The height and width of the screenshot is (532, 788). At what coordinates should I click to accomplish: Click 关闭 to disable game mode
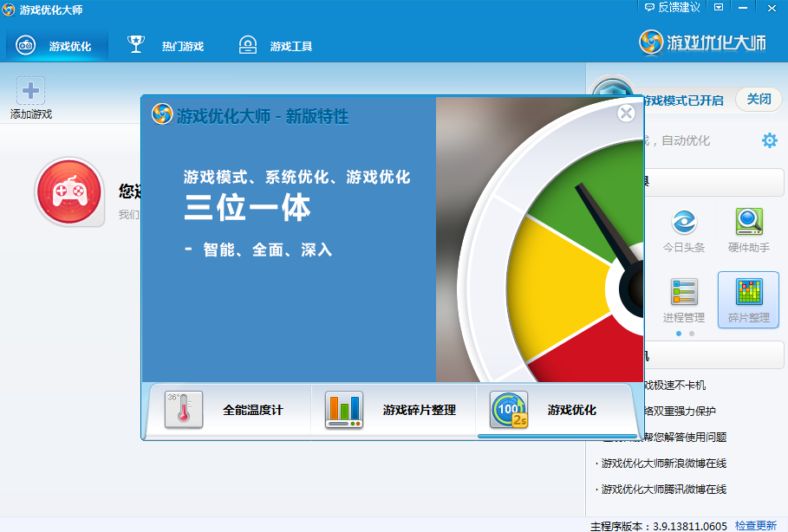[759, 99]
